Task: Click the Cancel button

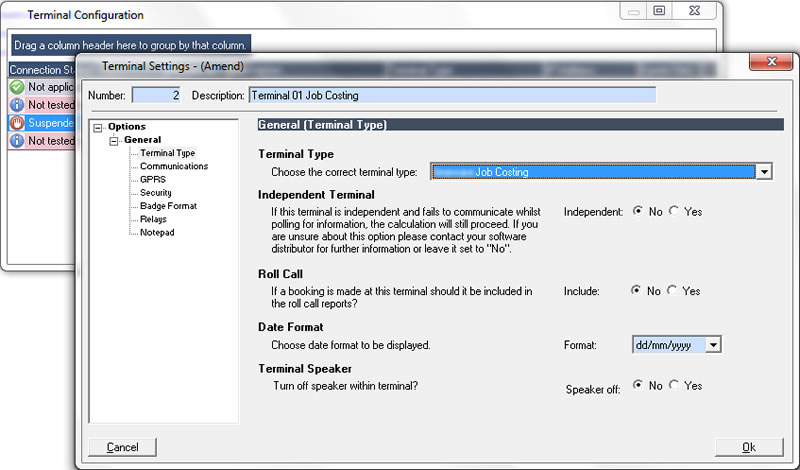Action: [x=122, y=447]
